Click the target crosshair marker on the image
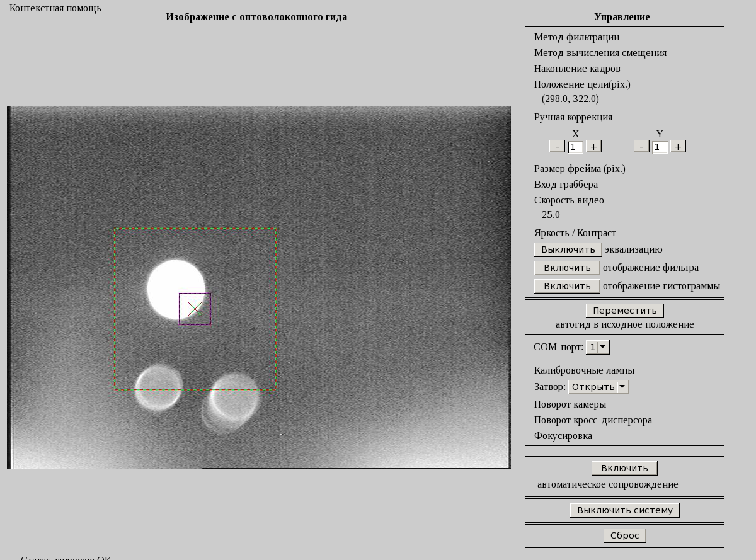Image resolution: width=756 pixels, height=560 pixels. click(x=194, y=309)
